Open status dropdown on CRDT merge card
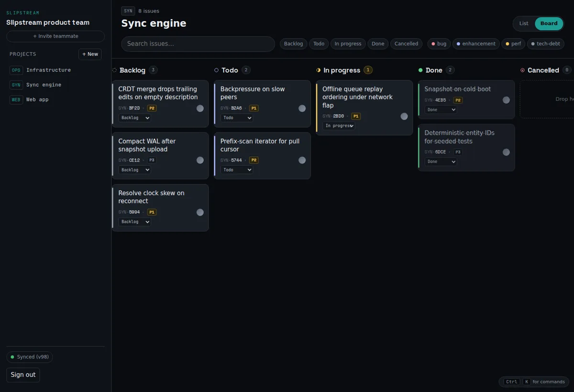 coord(134,118)
